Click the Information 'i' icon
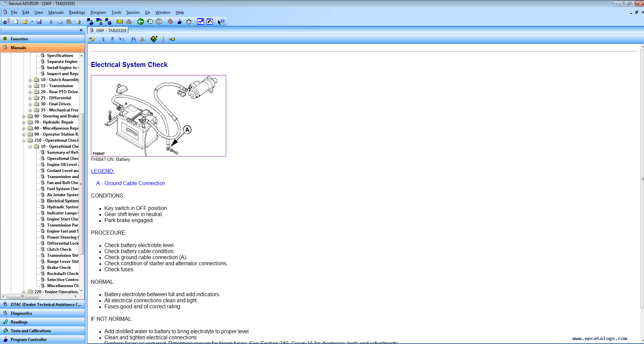The width and height of the screenshot is (644, 344). tap(163, 39)
